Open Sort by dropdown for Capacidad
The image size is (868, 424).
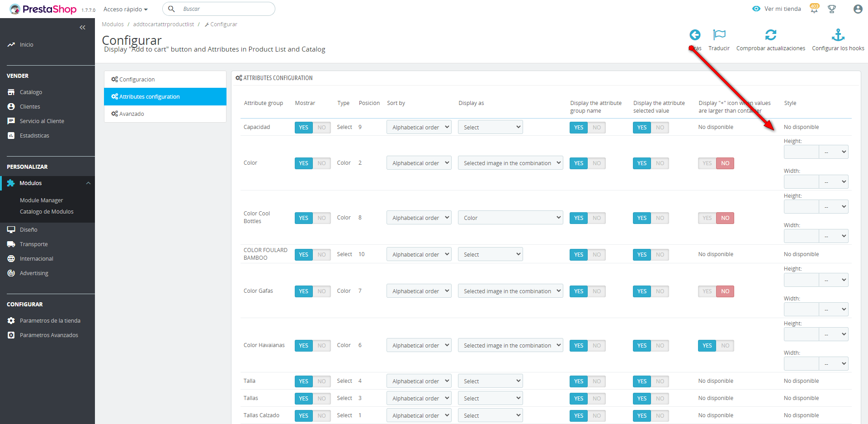(x=419, y=127)
